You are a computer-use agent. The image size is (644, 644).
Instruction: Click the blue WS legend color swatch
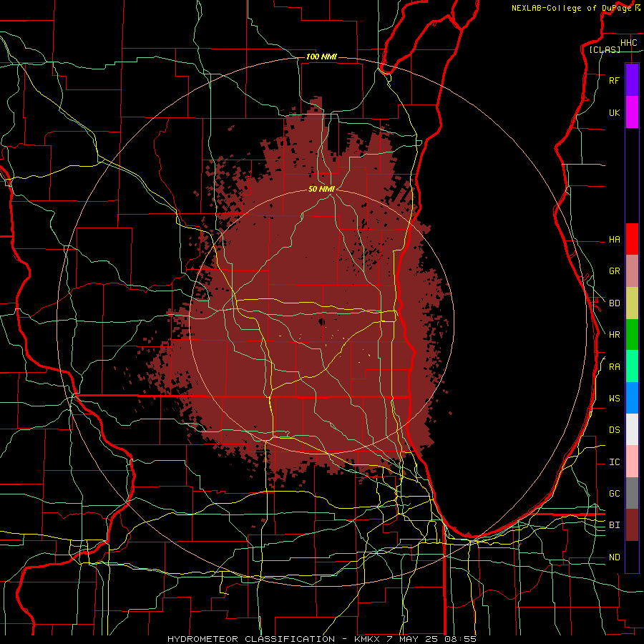[x=632, y=398]
